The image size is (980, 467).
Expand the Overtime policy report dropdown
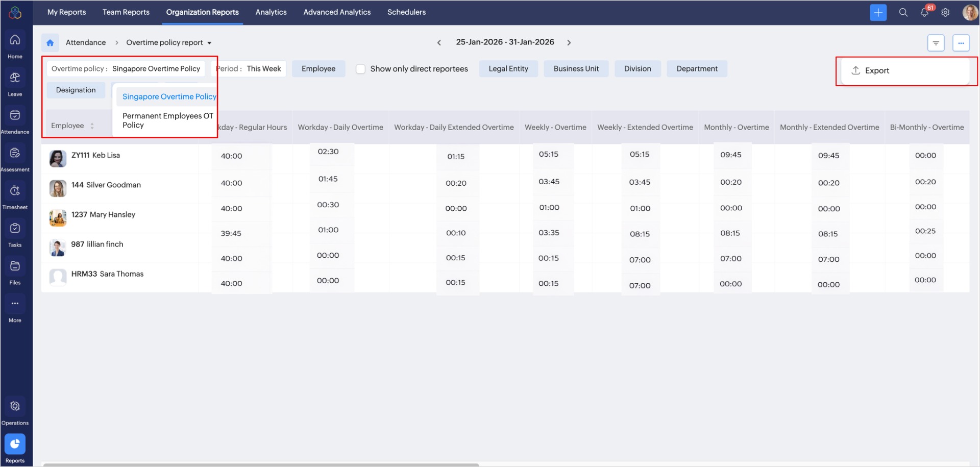(209, 43)
